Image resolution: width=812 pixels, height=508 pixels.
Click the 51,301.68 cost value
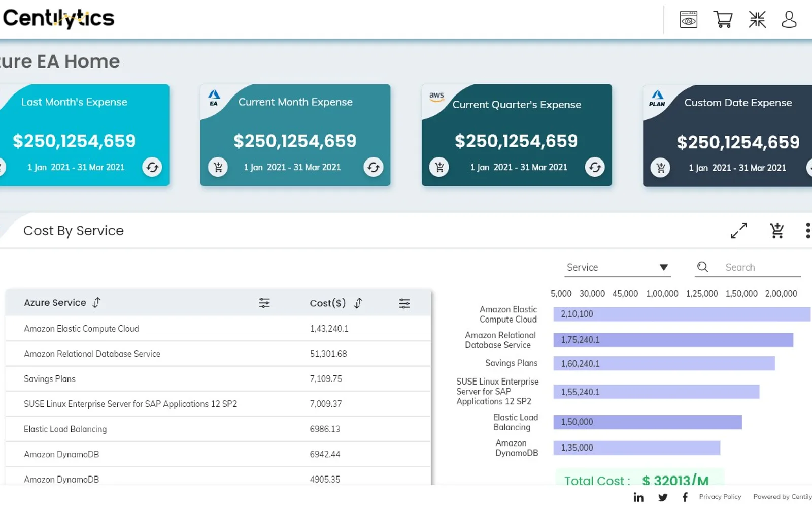[328, 354]
